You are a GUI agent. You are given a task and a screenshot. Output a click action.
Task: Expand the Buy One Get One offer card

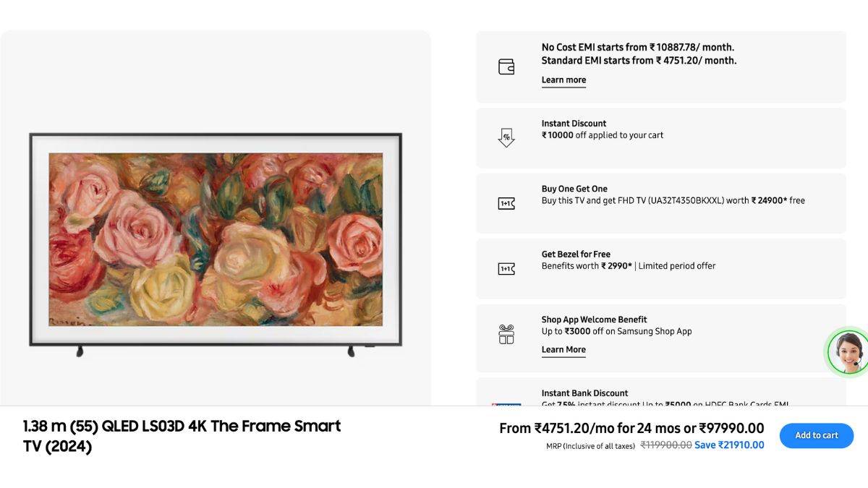click(660, 203)
